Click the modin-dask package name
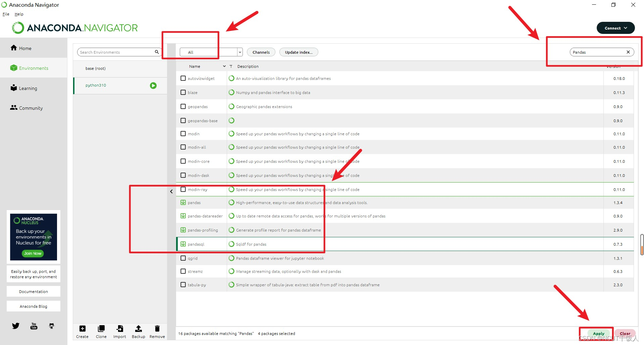644x345 pixels. point(199,175)
